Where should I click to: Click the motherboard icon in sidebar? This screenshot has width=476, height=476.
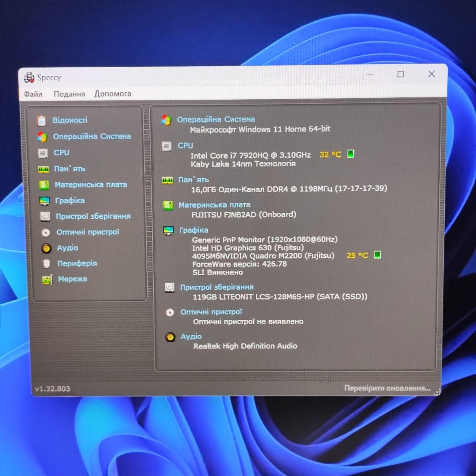point(44,185)
